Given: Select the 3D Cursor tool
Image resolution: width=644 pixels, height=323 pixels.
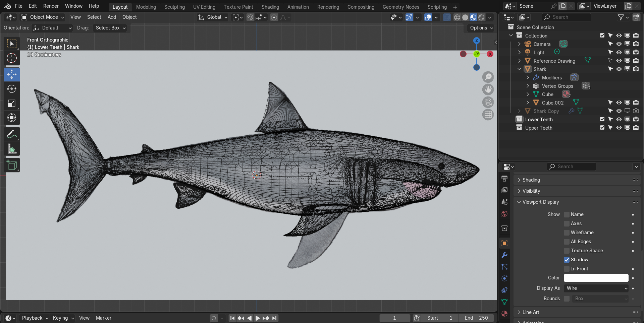Looking at the screenshot, I should coord(12,58).
